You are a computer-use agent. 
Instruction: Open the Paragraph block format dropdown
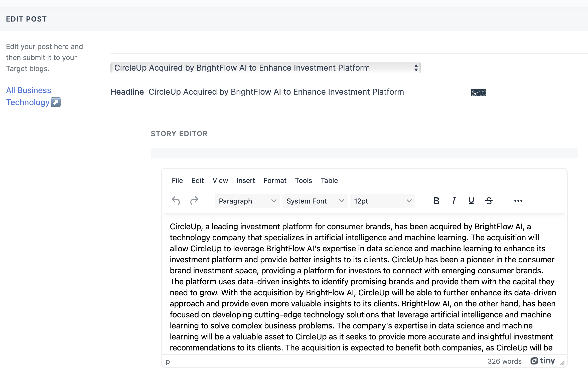247,201
